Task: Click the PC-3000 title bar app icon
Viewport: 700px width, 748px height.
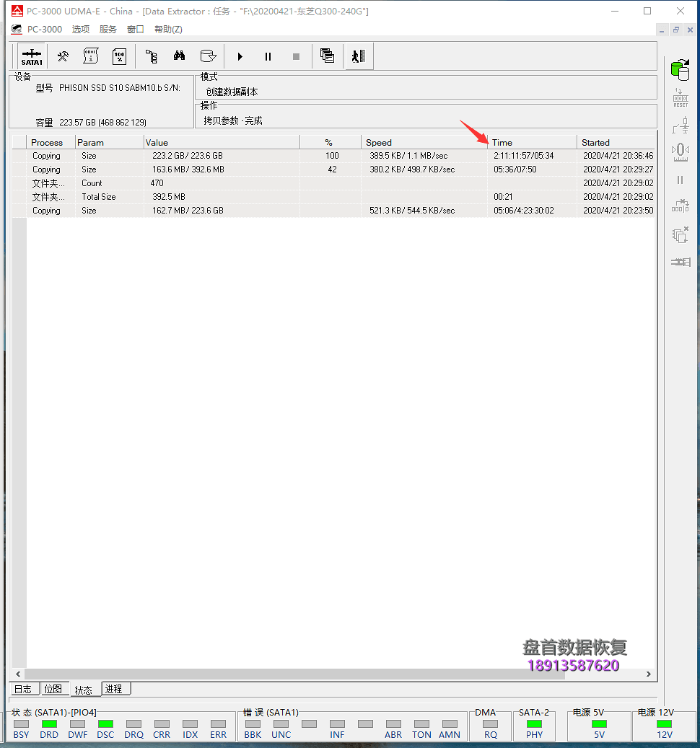Action: [x=17, y=11]
